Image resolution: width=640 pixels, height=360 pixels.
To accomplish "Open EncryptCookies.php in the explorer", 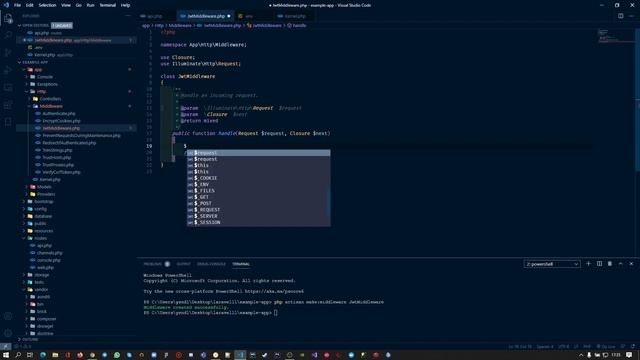I will tap(61, 121).
